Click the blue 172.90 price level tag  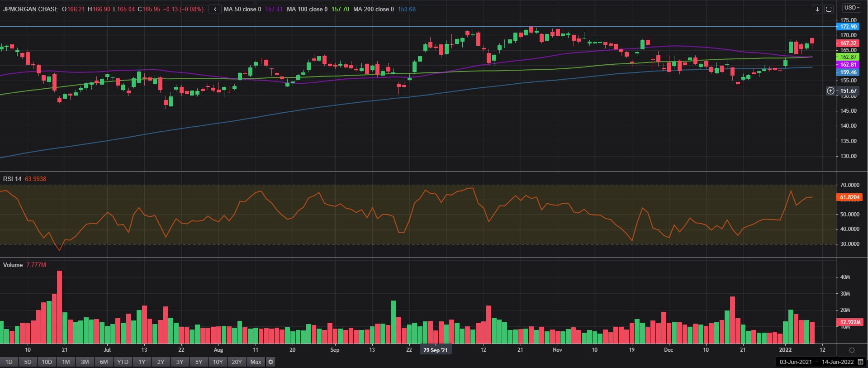click(x=848, y=27)
